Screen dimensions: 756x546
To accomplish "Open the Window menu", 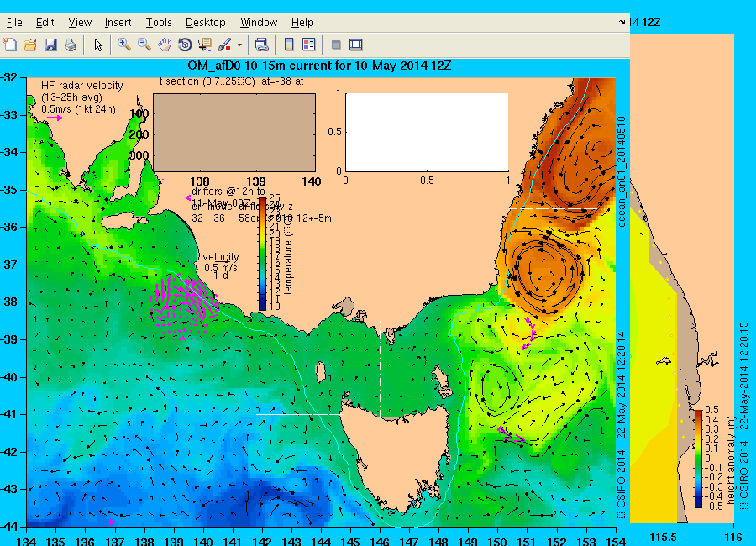I will 259,23.
